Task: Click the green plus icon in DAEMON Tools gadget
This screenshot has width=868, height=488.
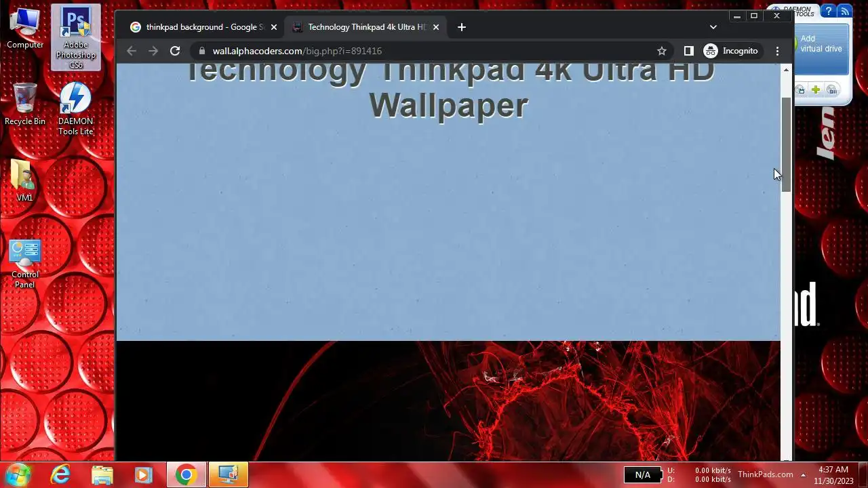Action: [816, 90]
